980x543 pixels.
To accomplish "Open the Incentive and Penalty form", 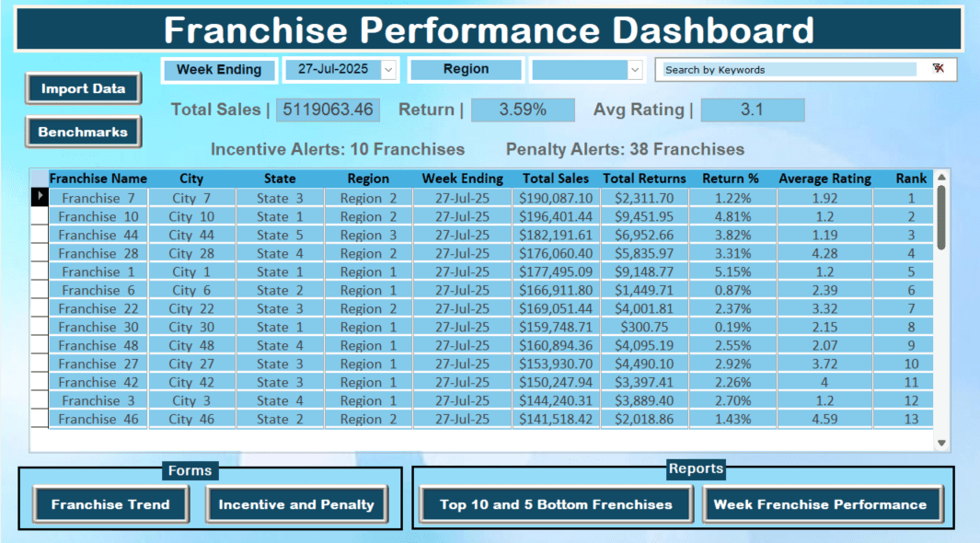I will tap(296, 504).
